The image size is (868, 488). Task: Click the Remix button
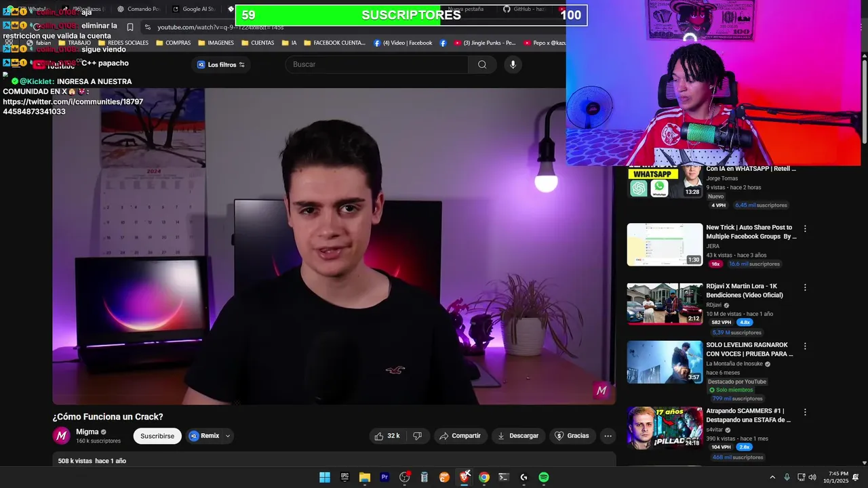tap(204, 436)
